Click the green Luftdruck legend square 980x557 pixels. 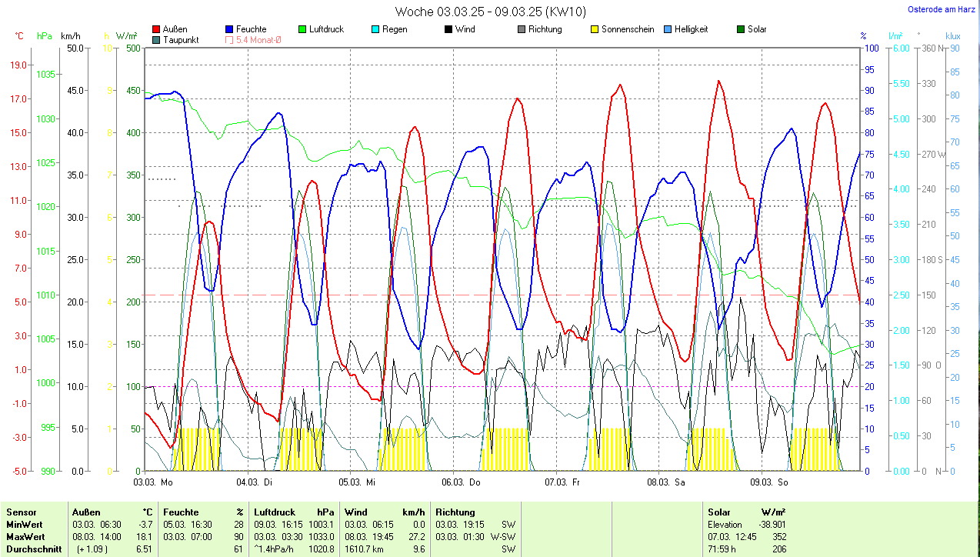tap(302, 29)
